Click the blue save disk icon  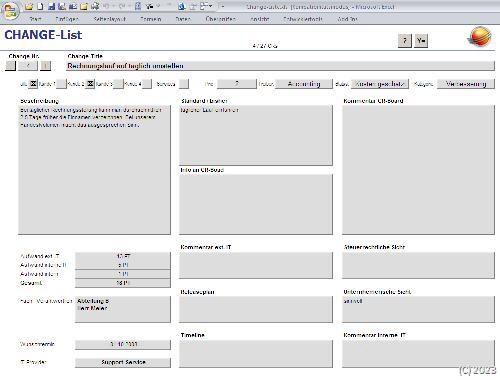(51, 6)
